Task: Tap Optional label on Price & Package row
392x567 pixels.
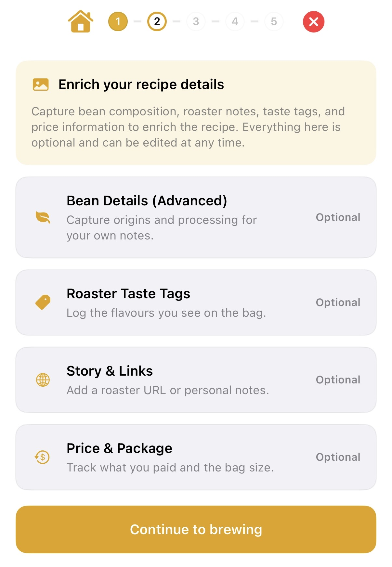Action: 338,457
